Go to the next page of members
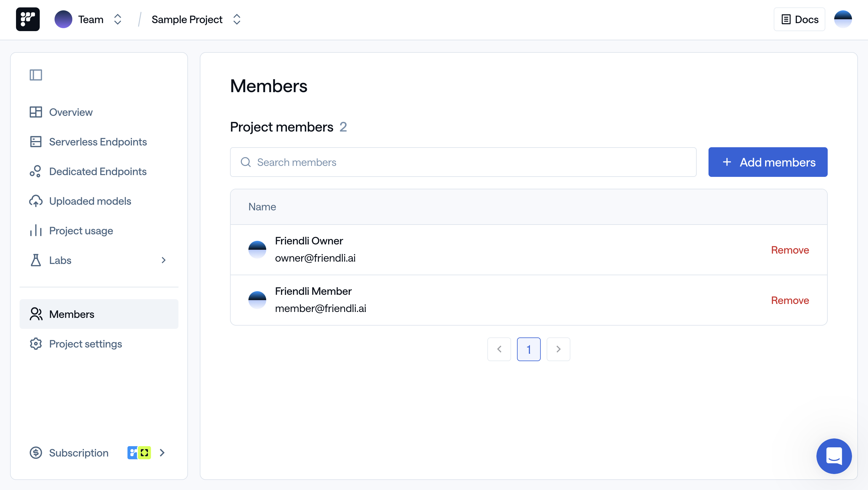This screenshot has width=868, height=490. 558,349
